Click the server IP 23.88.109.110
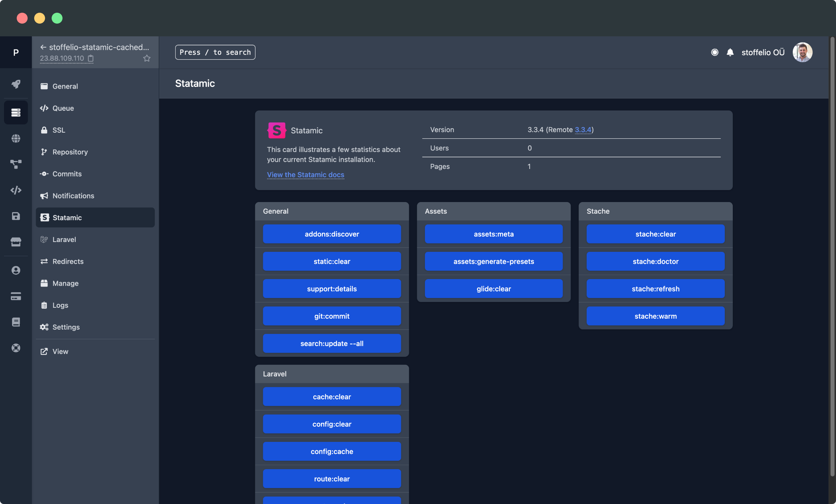Viewport: 836px width, 504px height. tap(62, 58)
